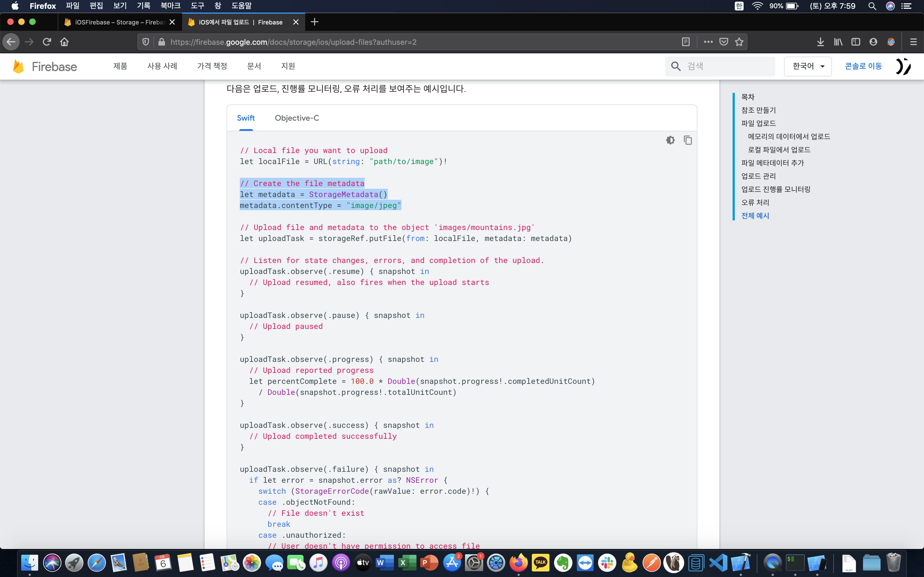Viewport: 924px width, 577px height.
Task: Jump to 업로드 진행률 모니터링 section
Action: (x=776, y=189)
